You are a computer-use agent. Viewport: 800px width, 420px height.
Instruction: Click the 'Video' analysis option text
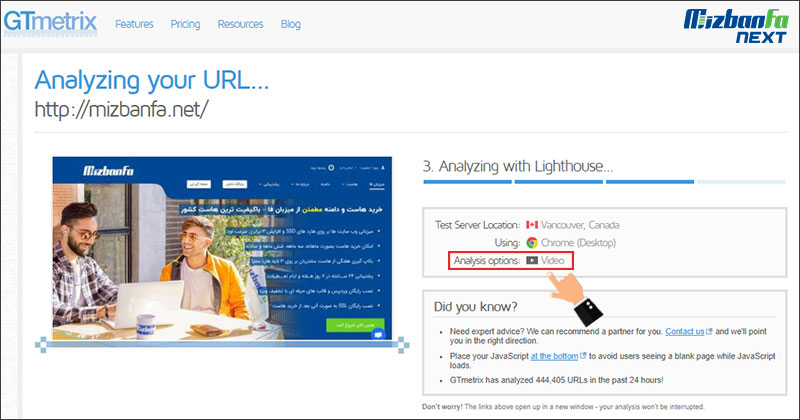(553, 260)
